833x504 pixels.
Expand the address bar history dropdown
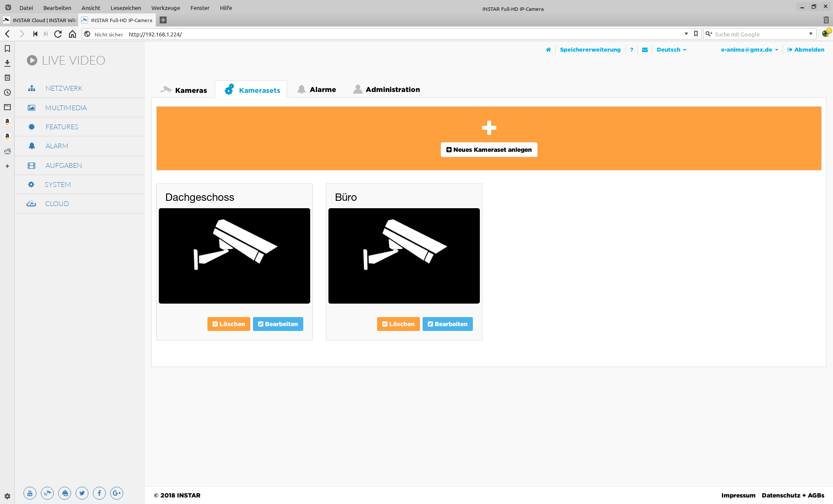[686, 34]
